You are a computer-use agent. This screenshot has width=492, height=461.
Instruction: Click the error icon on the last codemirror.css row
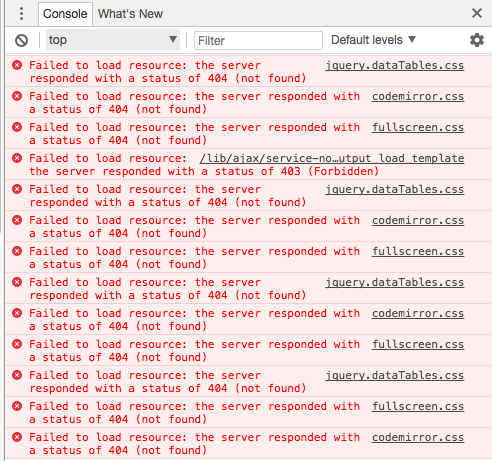[x=17, y=437]
